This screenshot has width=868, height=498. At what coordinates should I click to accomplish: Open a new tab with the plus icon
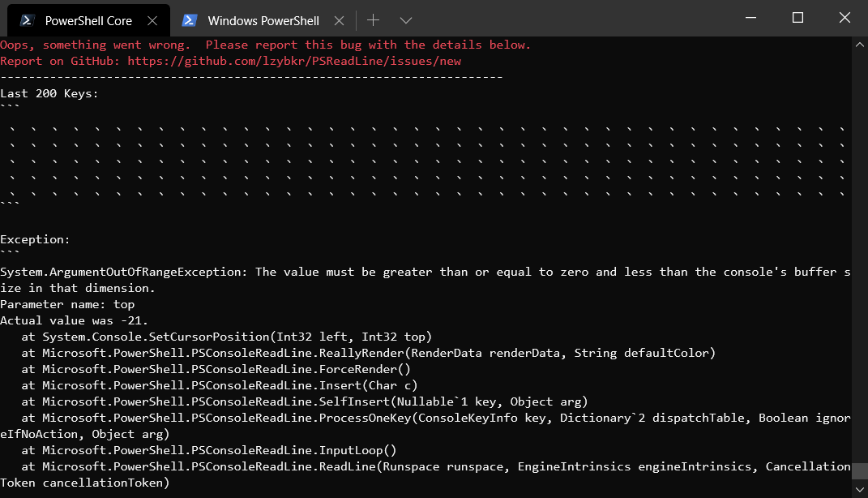[x=371, y=19]
